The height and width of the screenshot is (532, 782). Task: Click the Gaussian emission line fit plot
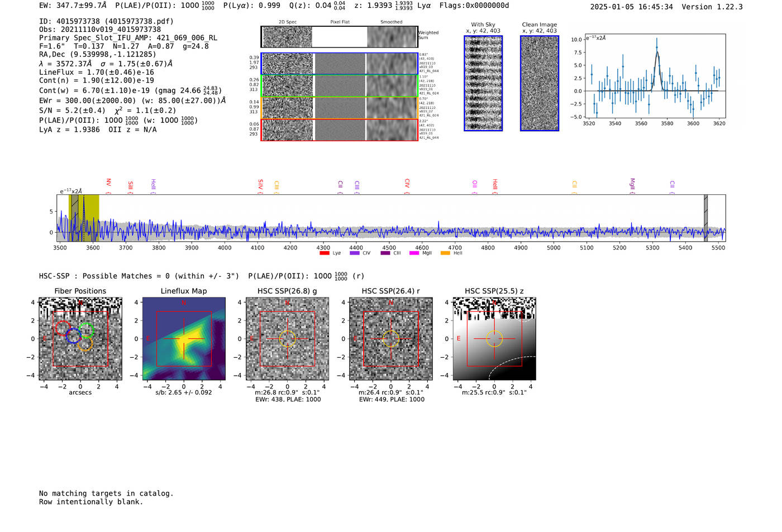(x=655, y=76)
